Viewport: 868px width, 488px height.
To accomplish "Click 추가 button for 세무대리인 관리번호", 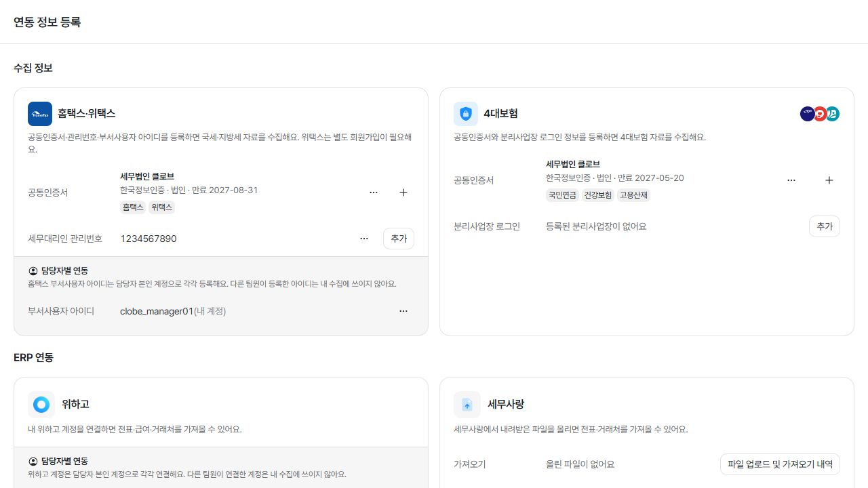I will [x=399, y=239].
